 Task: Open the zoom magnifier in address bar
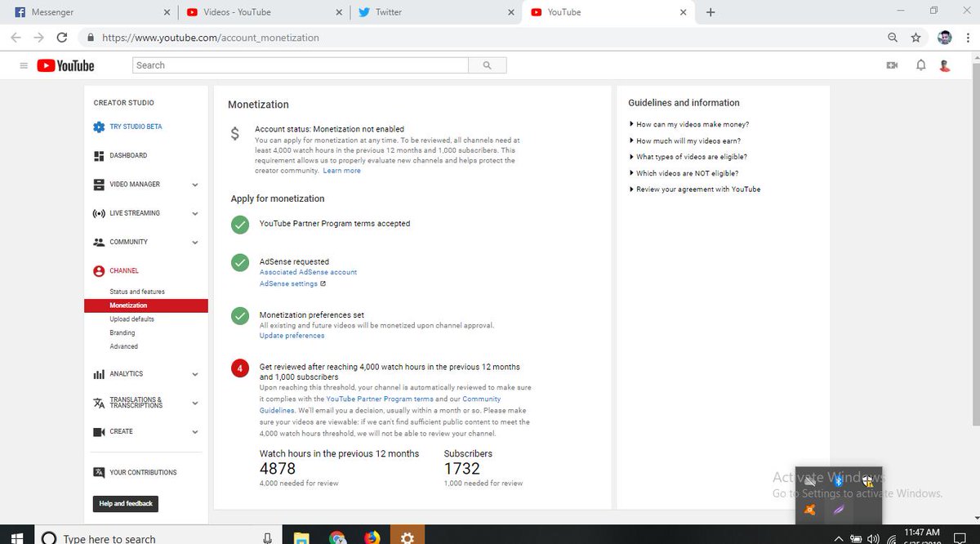tap(893, 38)
